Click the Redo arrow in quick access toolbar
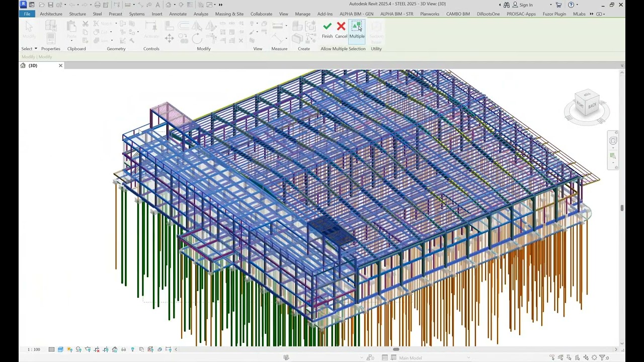 (x=85, y=5)
